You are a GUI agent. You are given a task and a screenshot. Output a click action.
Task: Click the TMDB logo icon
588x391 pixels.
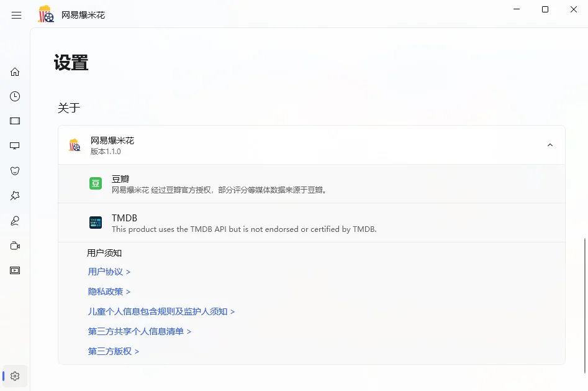click(96, 223)
